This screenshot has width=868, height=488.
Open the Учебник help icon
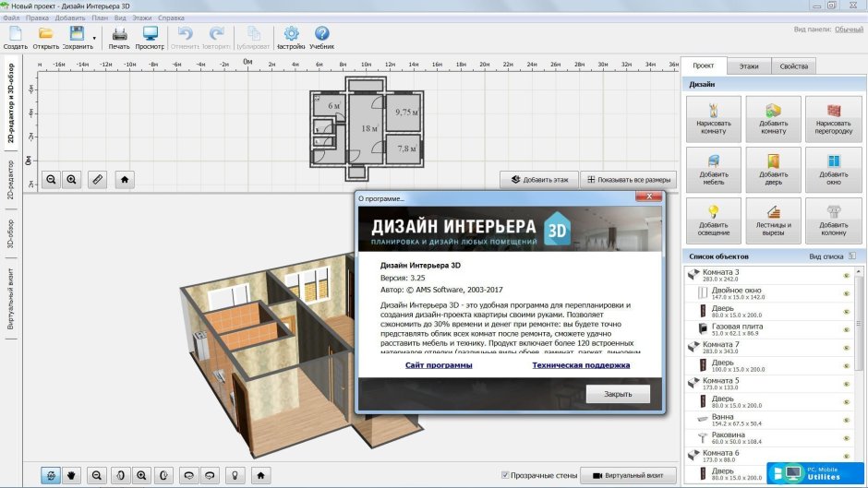[x=321, y=34]
